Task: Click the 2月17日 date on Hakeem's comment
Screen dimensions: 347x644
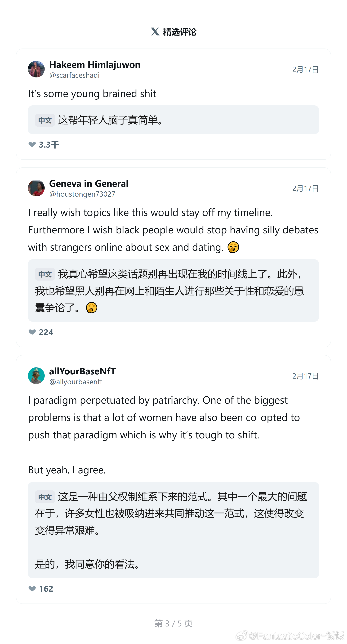Action: (305, 69)
